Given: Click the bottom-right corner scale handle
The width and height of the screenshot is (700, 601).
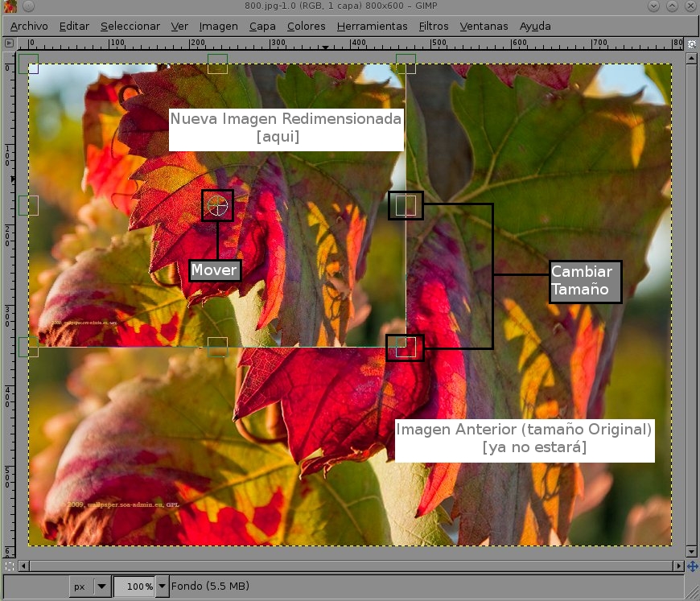Looking at the screenshot, I should point(406,347).
